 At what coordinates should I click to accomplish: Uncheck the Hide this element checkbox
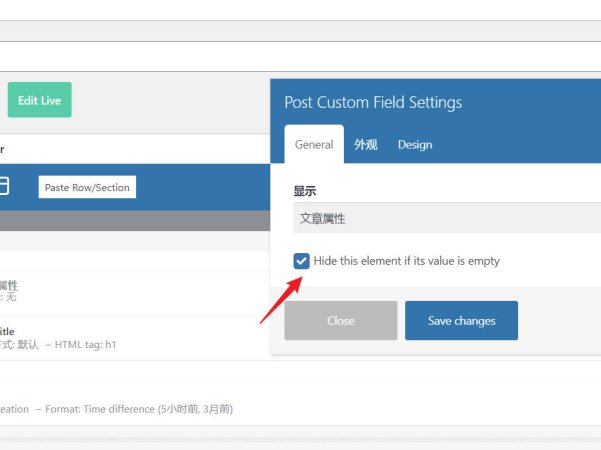coord(301,261)
